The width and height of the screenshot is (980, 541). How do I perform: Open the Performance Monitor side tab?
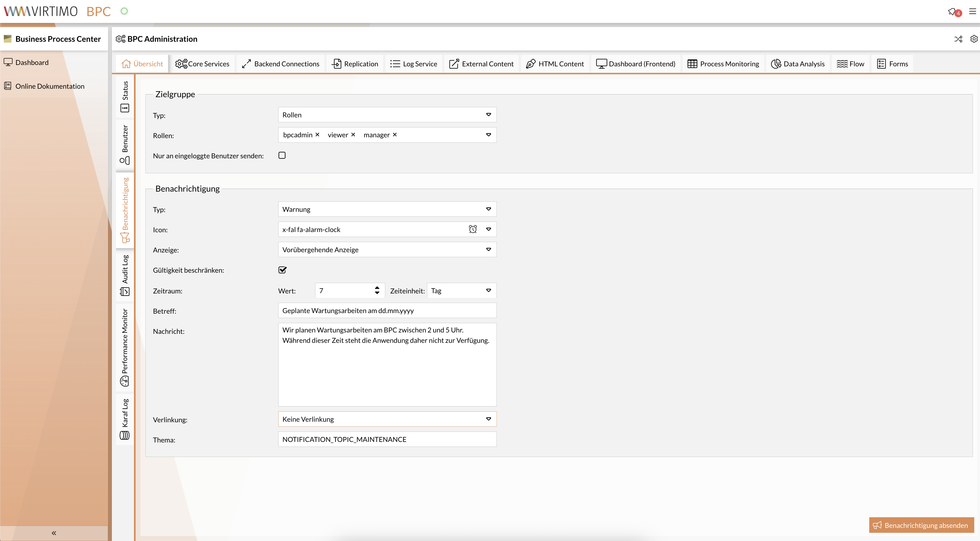(x=125, y=347)
